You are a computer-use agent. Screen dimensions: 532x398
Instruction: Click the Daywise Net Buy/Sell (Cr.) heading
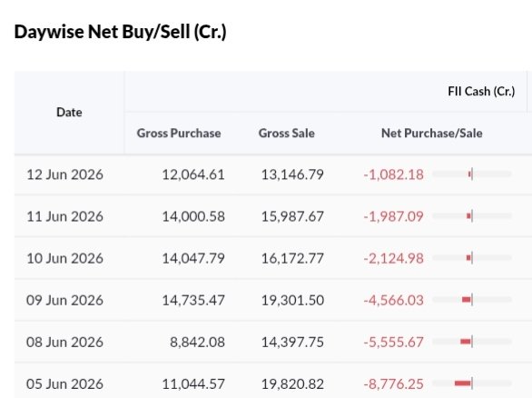pos(121,32)
